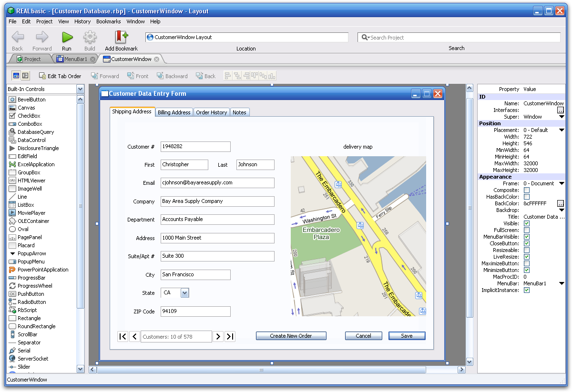The image size is (572, 392).
Task: Select the MoviePlayer control icon
Action: coord(12,213)
